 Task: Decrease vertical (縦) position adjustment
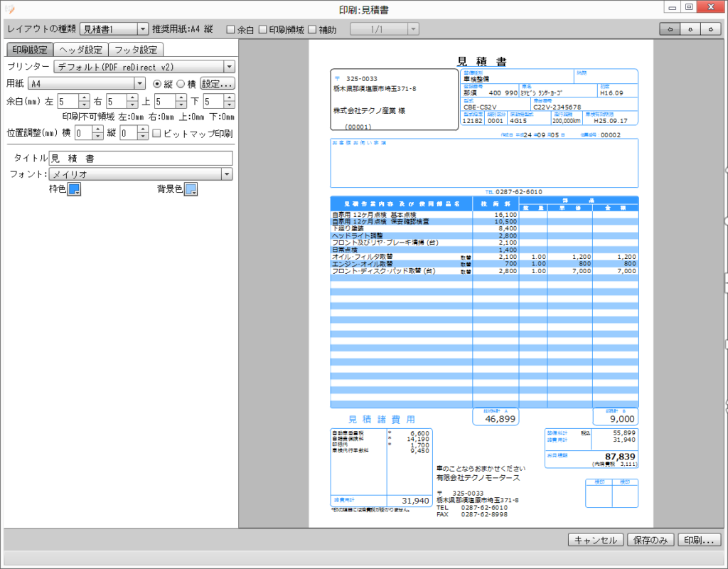point(143,137)
